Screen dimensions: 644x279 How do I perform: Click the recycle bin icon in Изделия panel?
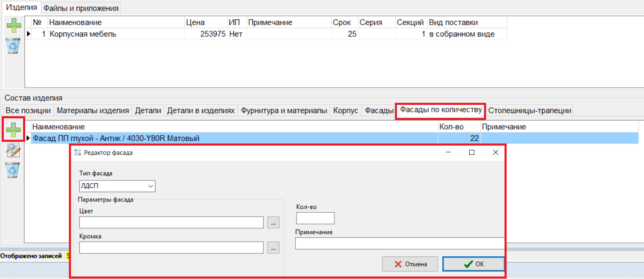[x=13, y=46]
